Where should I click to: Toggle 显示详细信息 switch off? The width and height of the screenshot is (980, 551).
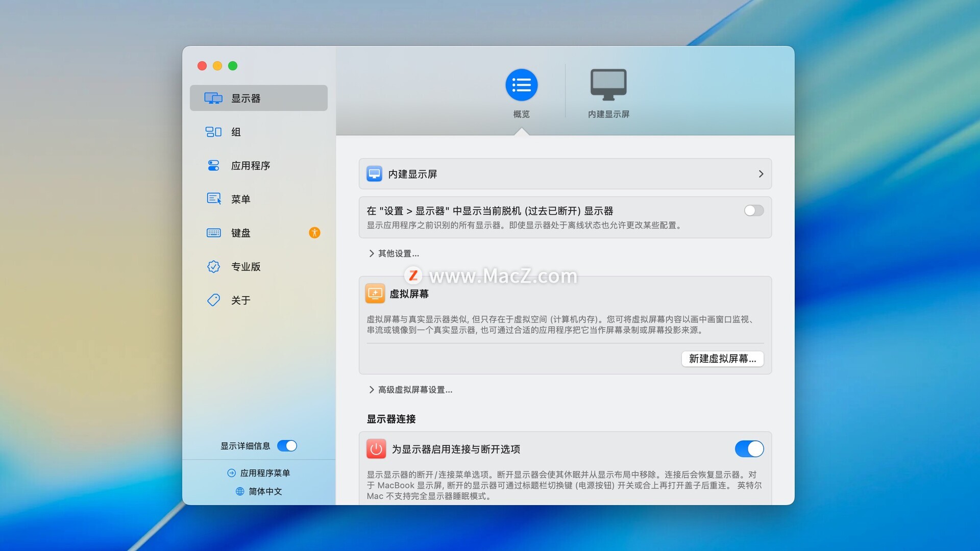[287, 446]
